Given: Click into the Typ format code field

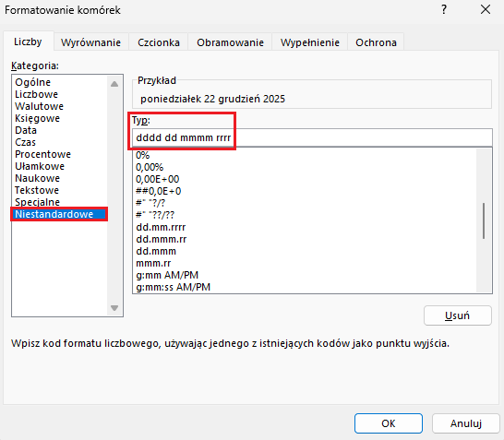Looking at the screenshot, I should (x=312, y=137).
